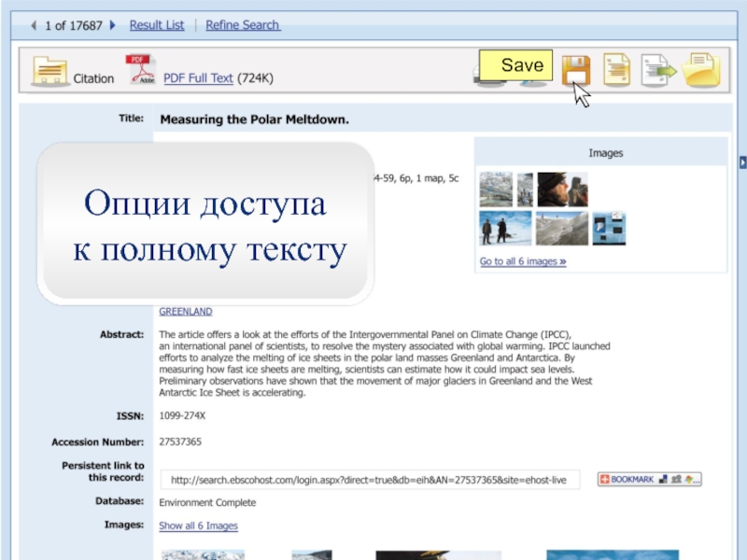Click the orange floppy disk Save icon

click(x=576, y=71)
